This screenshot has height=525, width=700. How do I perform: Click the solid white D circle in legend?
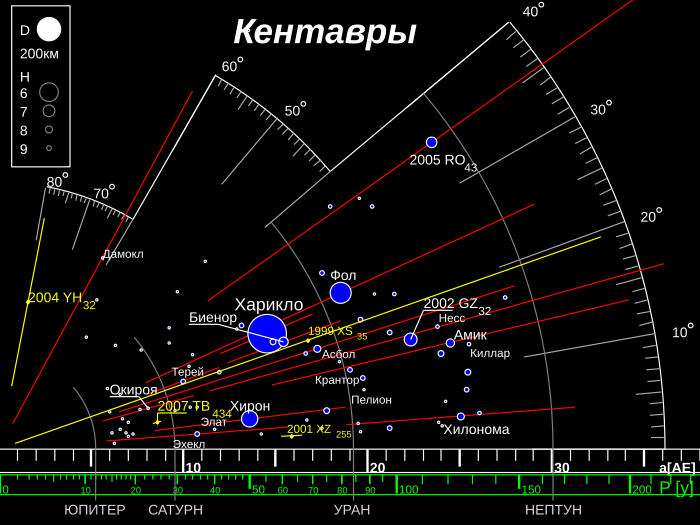tap(49, 29)
